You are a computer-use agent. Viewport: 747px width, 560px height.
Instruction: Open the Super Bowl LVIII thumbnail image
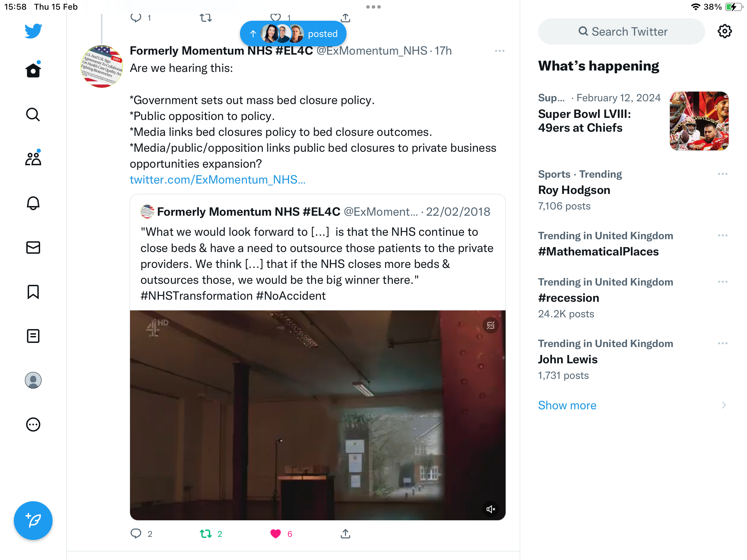pyautogui.click(x=699, y=121)
